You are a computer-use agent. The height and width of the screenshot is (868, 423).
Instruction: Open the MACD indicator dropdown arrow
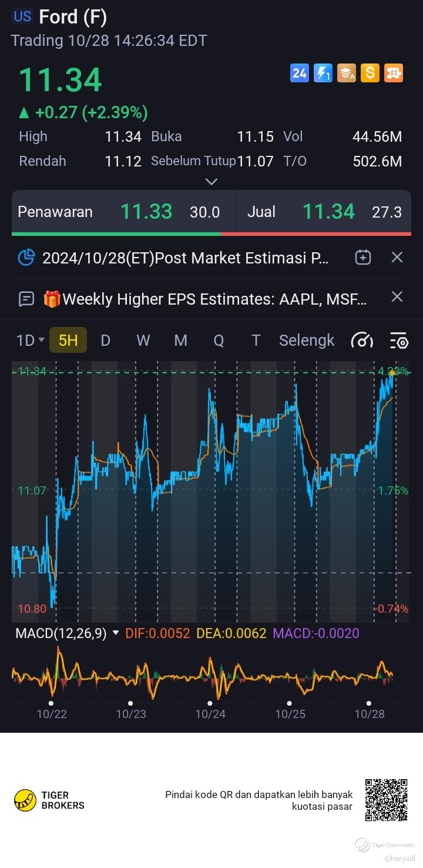click(x=116, y=633)
